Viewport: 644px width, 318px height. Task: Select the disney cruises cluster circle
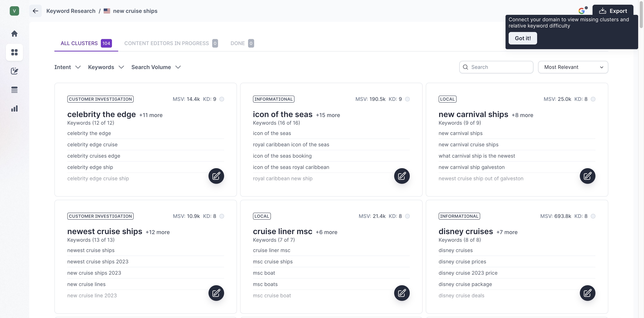pos(593,216)
